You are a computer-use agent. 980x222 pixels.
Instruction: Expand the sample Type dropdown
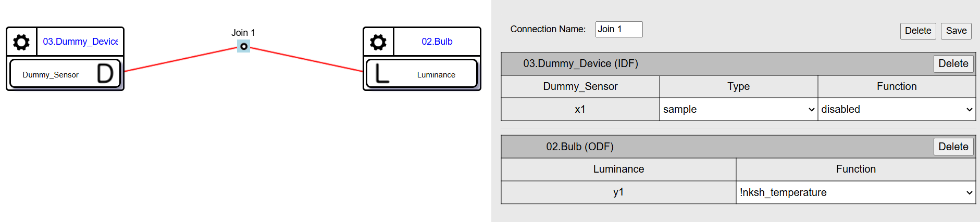click(x=738, y=109)
